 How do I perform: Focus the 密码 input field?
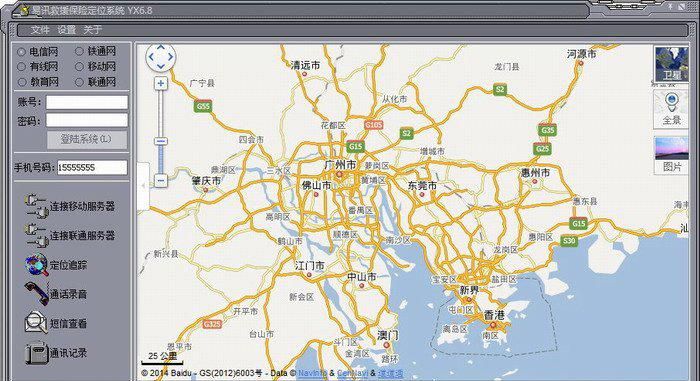pos(87,120)
